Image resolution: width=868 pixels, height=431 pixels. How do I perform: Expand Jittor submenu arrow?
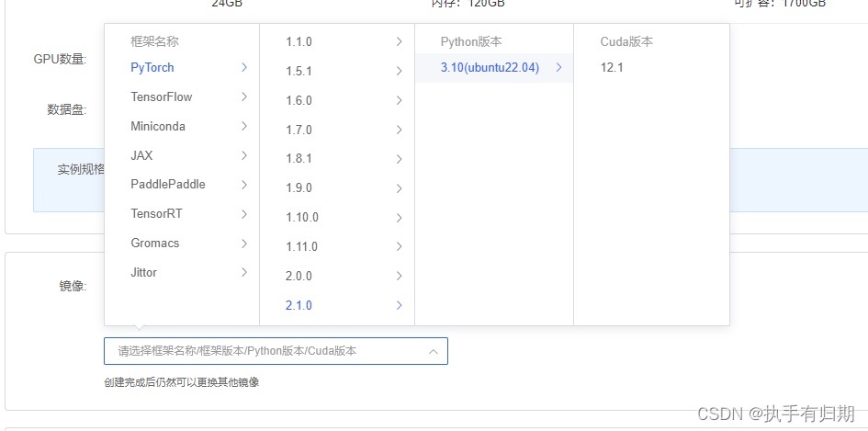pyautogui.click(x=244, y=273)
